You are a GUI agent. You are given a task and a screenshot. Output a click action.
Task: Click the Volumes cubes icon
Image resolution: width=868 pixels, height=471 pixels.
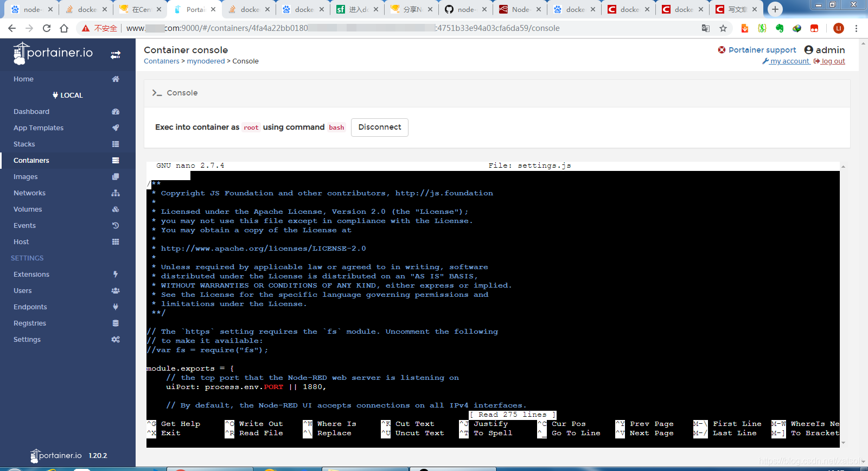(116, 209)
